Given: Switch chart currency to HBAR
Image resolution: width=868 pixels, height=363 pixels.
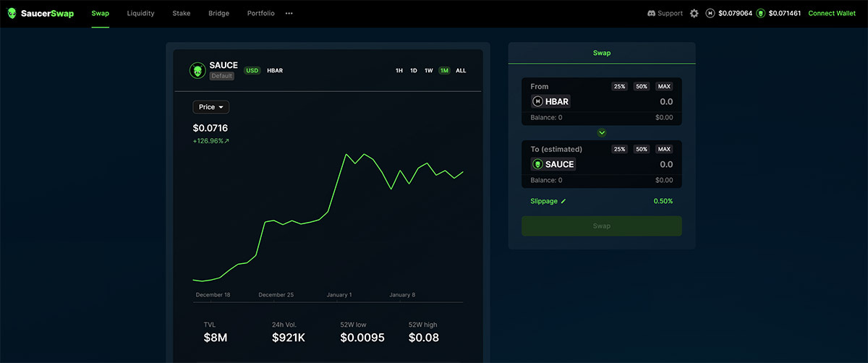Looking at the screenshot, I should coord(275,70).
